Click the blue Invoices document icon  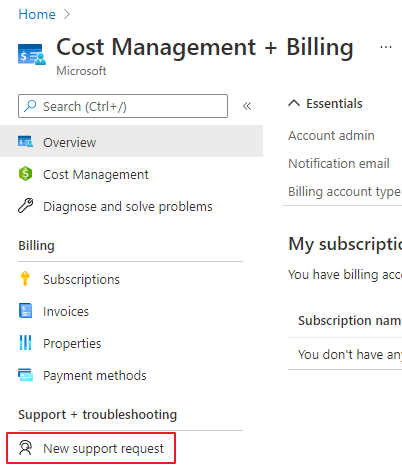click(25, 311)
